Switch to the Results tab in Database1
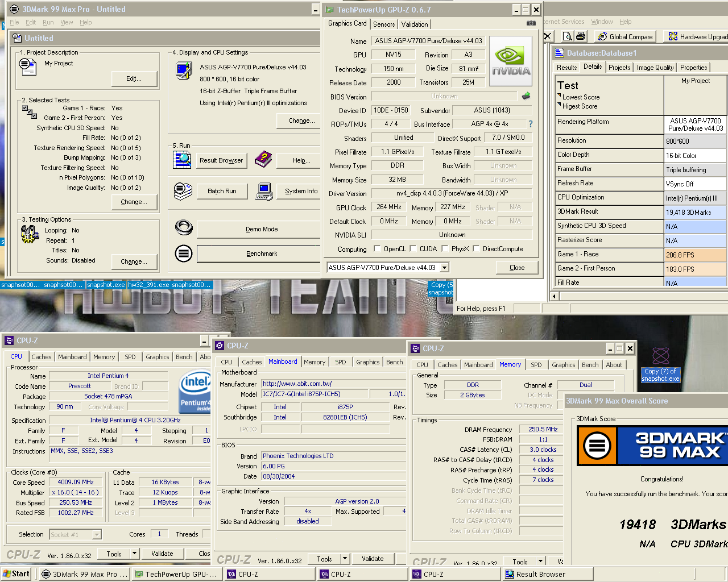The height and width of the screenshot is (582, 728). 567,67
